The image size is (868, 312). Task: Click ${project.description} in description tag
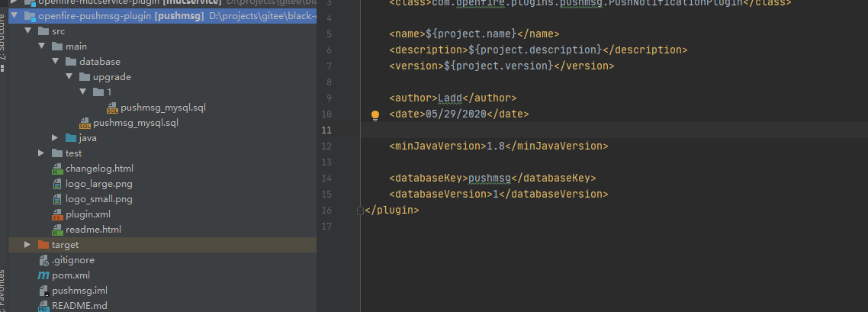point(535,50)
